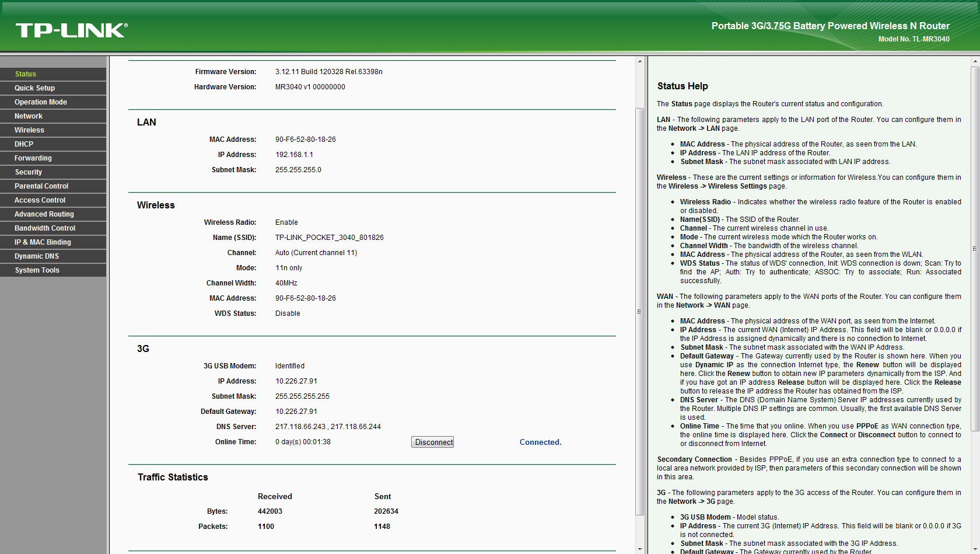Click 'Wireless -> Wireless Settings' in the help text
Screen dimensions: 980x554
[717, 186]
